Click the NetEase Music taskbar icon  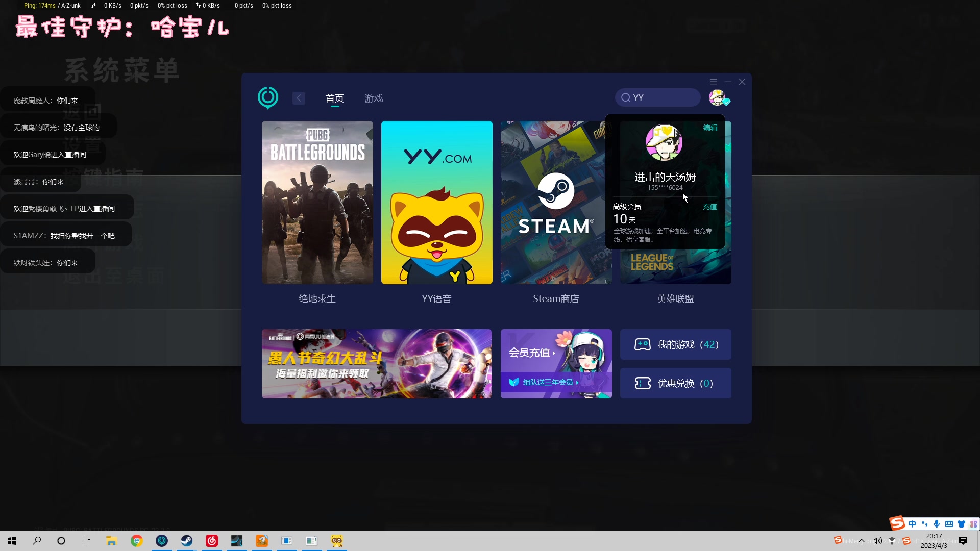[x=212, y=541]
